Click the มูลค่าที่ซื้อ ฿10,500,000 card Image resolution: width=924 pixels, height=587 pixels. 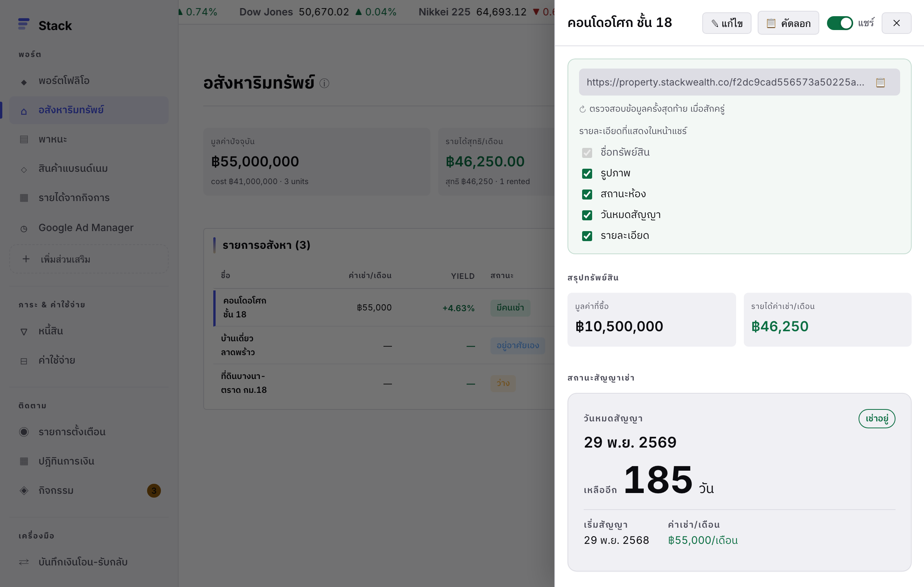651,320
